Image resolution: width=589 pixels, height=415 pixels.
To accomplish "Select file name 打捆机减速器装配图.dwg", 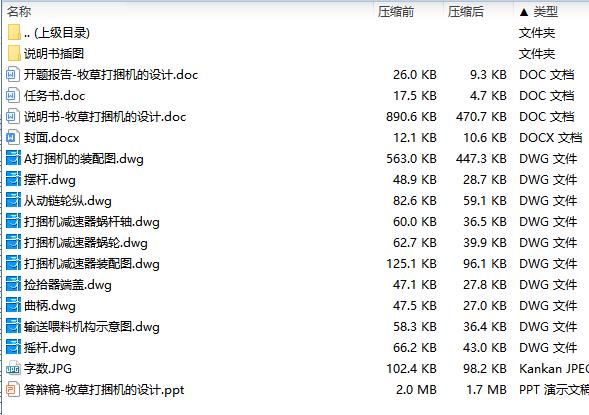I will (92, 264).
